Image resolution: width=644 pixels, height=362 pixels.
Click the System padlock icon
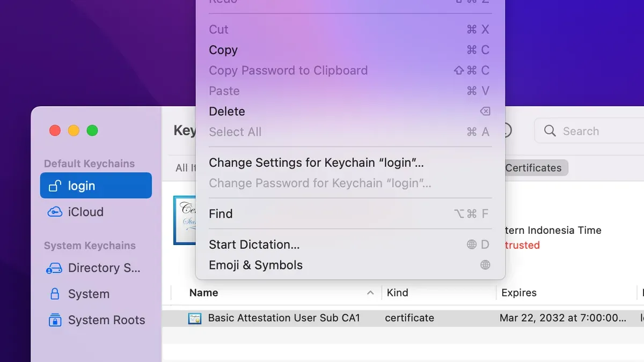[x=54, y=294]
